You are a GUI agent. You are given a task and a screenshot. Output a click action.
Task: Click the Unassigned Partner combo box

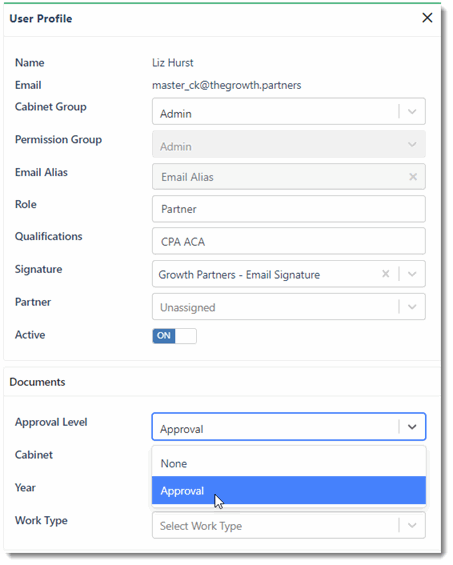tap(289, 307)
